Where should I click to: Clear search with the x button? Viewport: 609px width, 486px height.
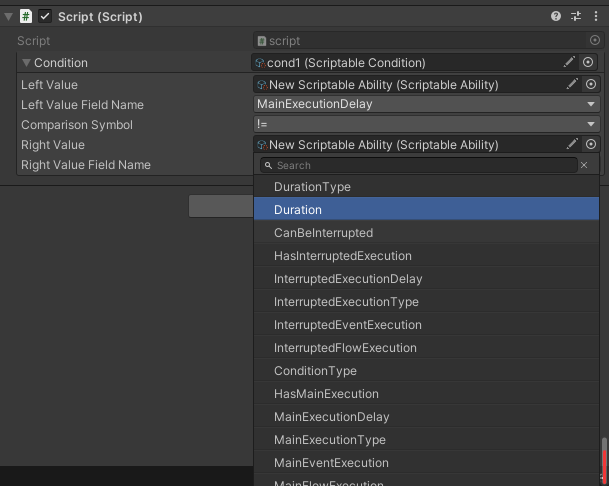[585, 166]
